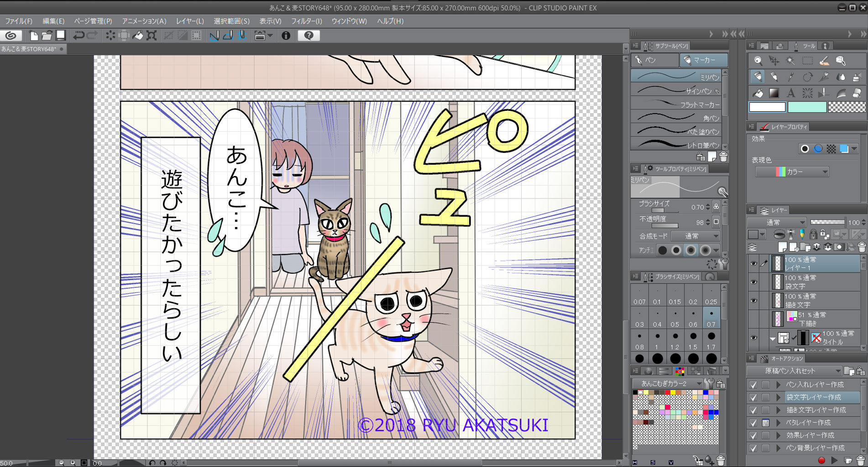The width and height of the screenshot is (868, 467).
Task: Select the mint green sub color swatch
Action: click(807, 107)
